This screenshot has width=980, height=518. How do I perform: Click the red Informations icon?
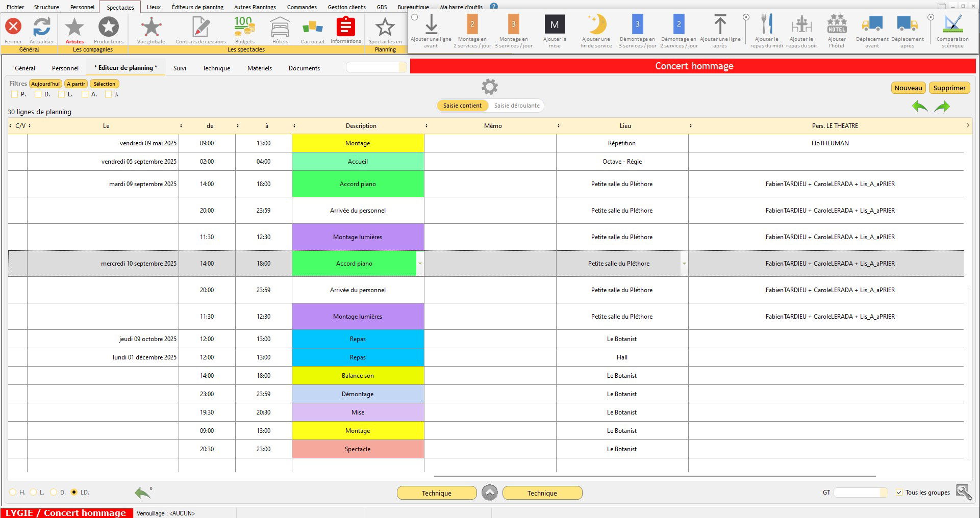[x=345, y=27]
